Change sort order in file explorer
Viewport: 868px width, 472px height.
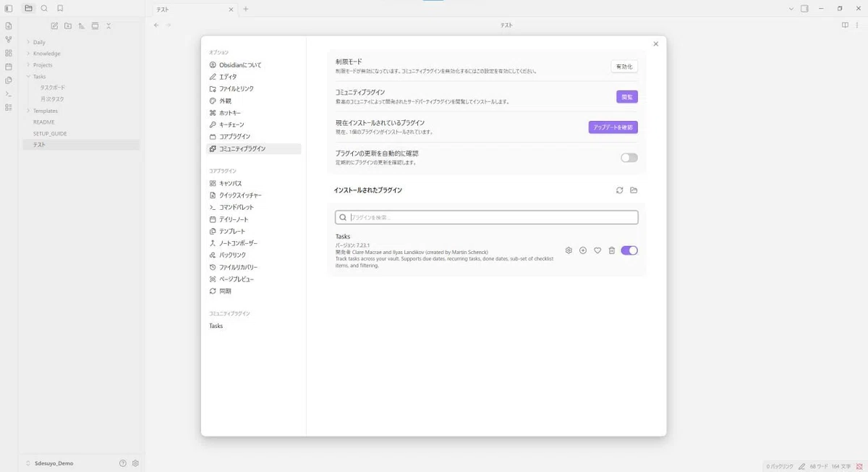tap(82, 26)
